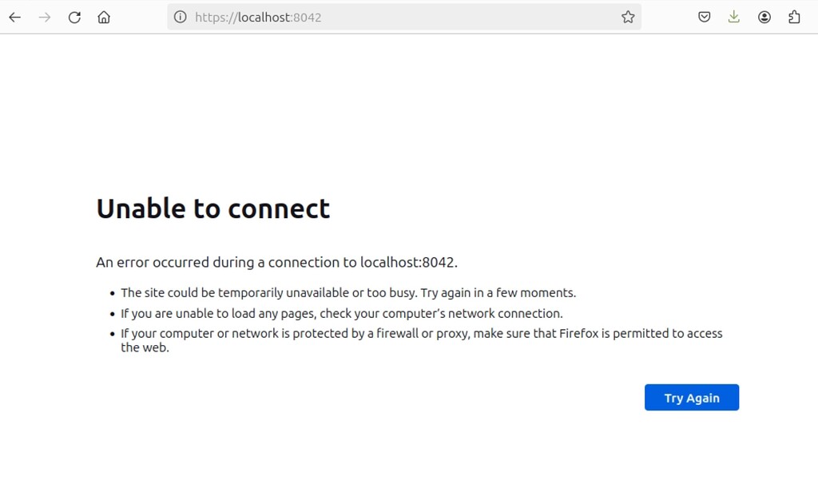Save the page to Pocket
Viewport: 818px width, 504px height.
pyautogui.click(x=705, y=18)
